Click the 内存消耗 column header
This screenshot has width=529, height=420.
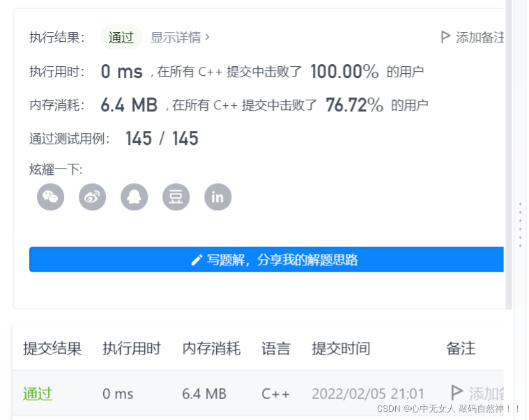[x=212, y=348]
